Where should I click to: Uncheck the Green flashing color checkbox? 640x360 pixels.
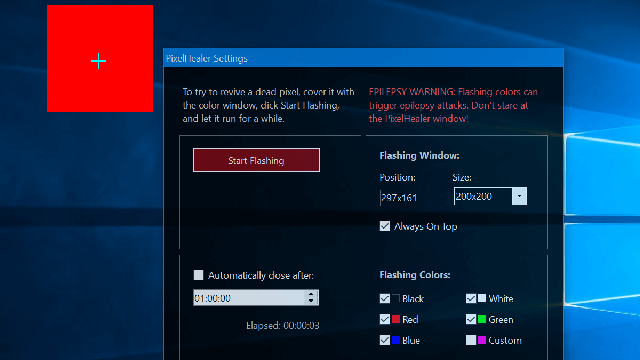(471, 319)
